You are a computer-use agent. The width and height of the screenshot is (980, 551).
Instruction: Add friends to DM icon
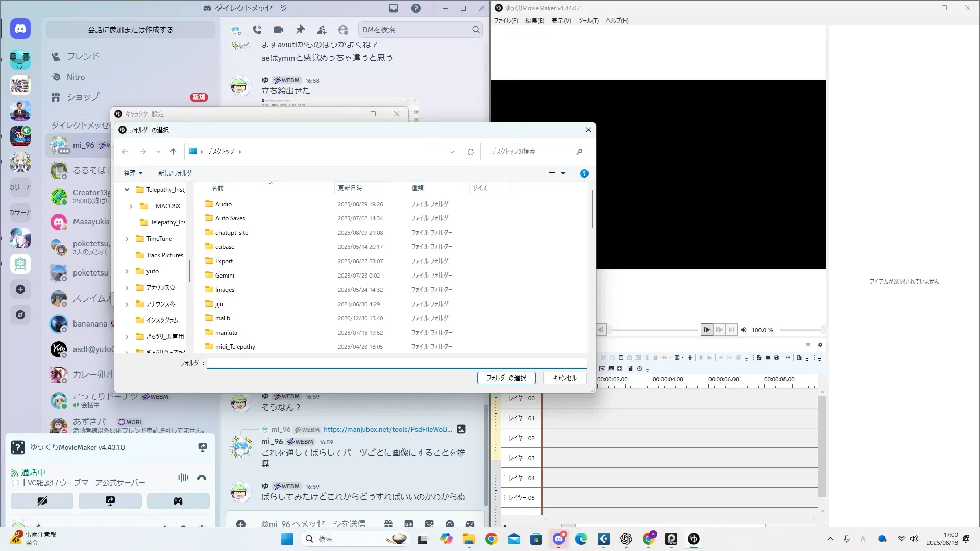[322, 30]
